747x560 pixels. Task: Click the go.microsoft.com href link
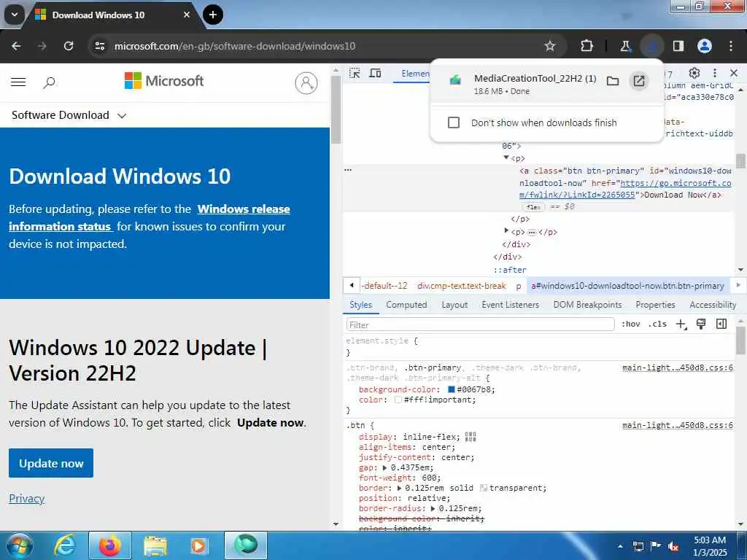coord(625,189)
